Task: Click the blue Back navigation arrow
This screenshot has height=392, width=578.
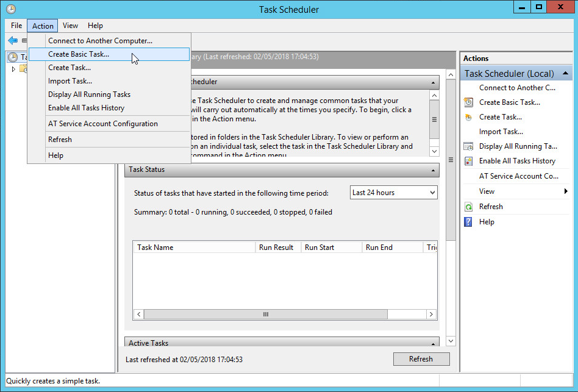Action: (x=13, y=40)
